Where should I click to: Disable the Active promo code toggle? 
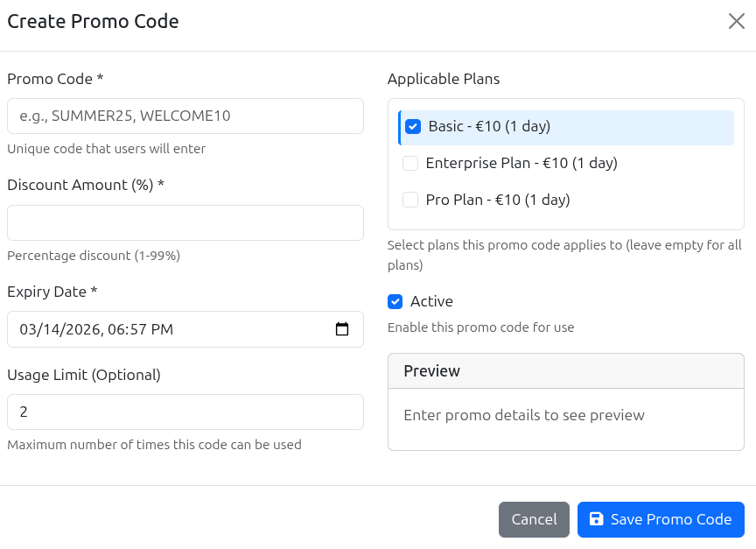[x=395, y=301]
